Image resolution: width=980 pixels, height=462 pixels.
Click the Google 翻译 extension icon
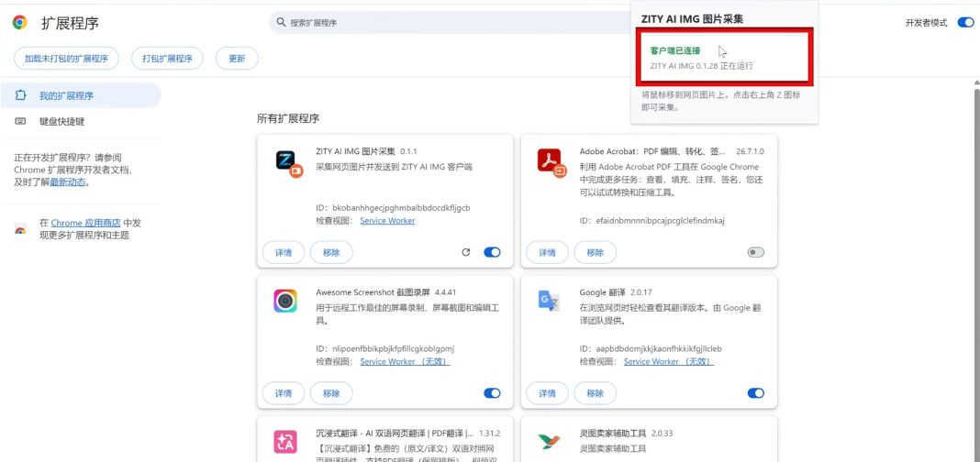pyautogui.click(x=548, y=301)
